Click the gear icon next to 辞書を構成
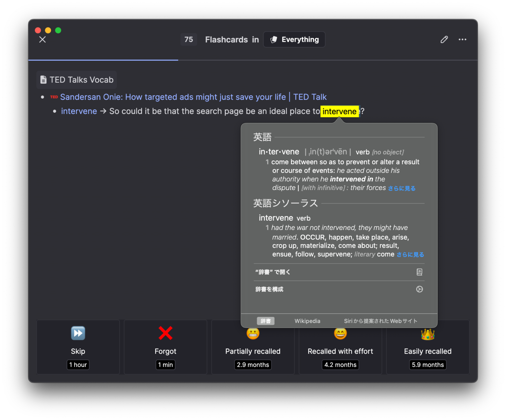This screenshot has width=506, height=420. 419,289
